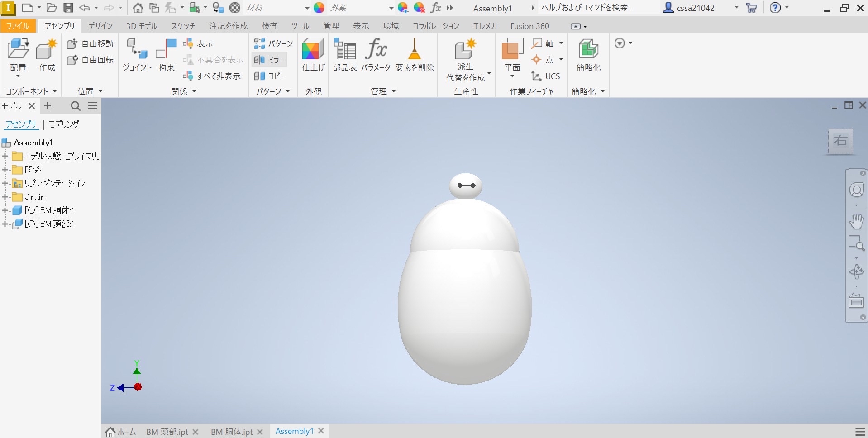Toggle すべて非表示 (Hide All) relationships
The width and height of the screenshot is (868, 438).
212,76
